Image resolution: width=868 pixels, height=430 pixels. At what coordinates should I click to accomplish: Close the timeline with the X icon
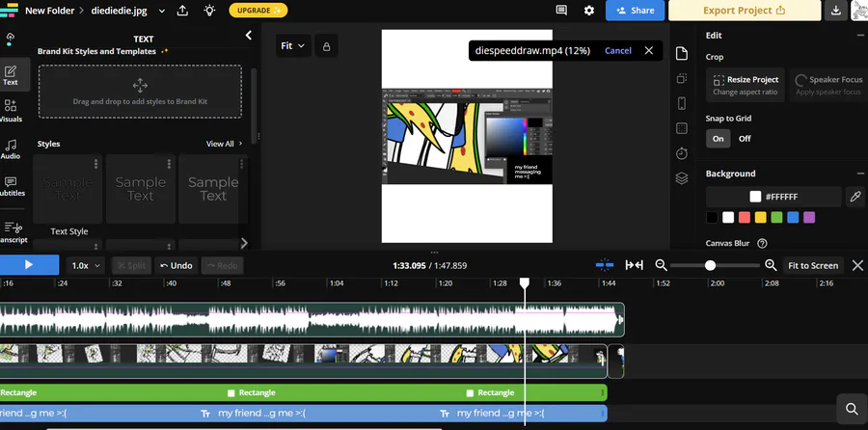(857, 266)
